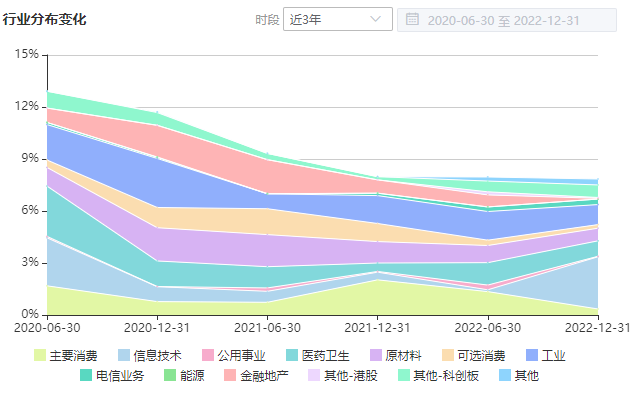Screen dimensions: 639x399
Task: Toggle 可选消费 legend item
Action: click(474, 355)
